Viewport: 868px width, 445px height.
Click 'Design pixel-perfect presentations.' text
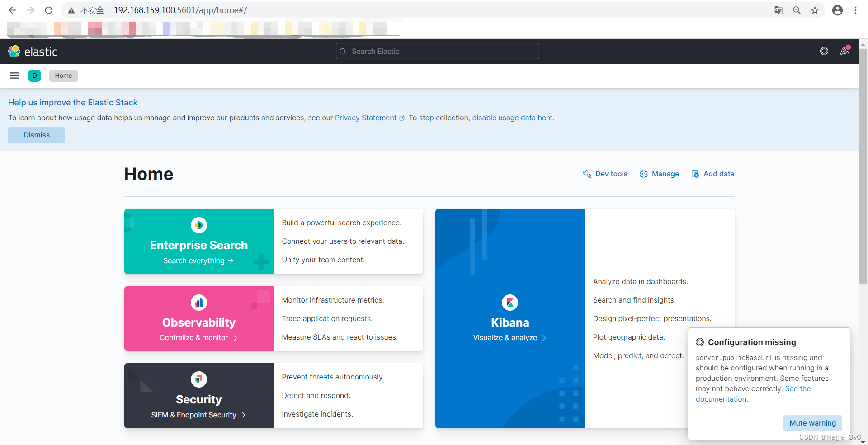(652, 318)
